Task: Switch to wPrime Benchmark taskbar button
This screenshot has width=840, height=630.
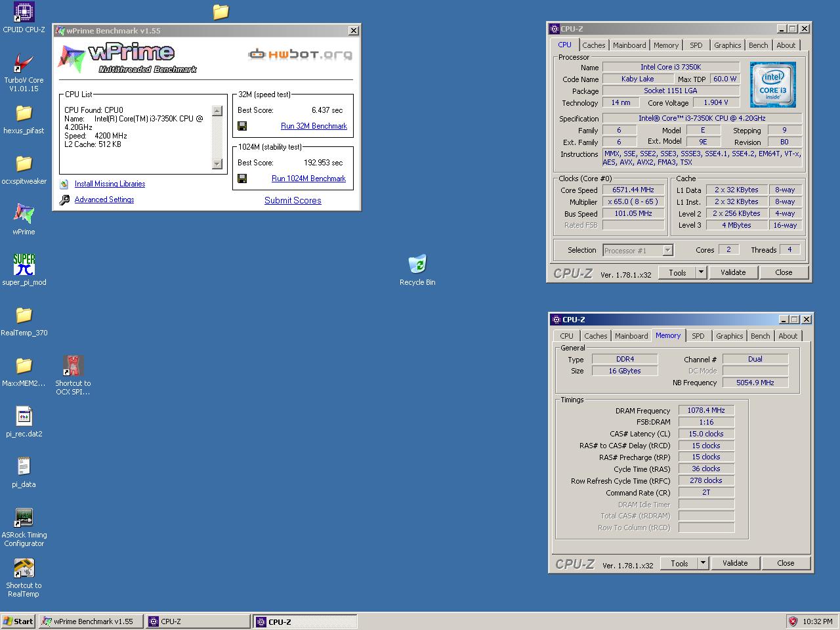Action: pos(91,621)
